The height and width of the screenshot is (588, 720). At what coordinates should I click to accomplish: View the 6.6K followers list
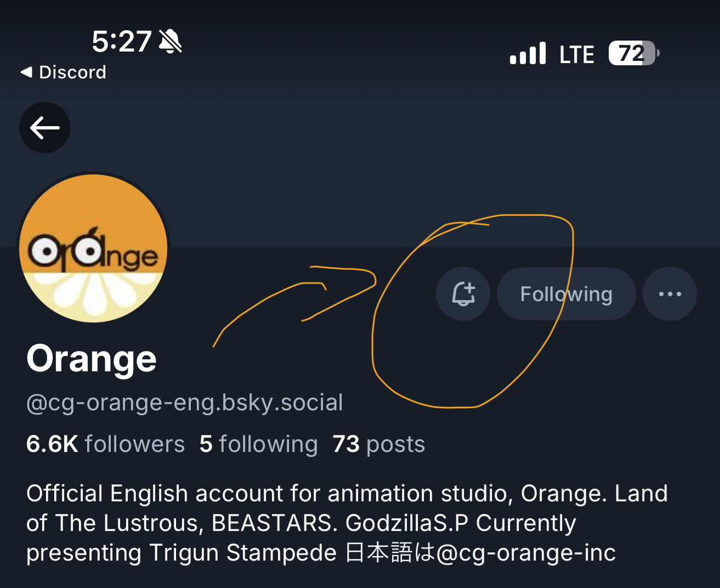tap(105, 444)
